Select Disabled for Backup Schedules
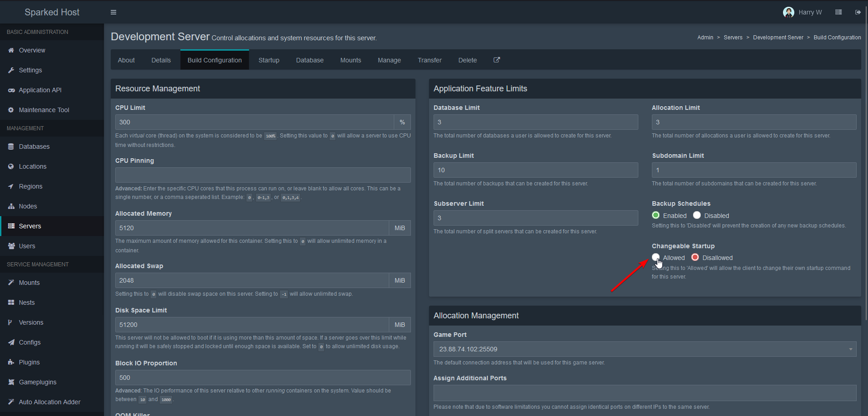The image size is (868, 416). (x=697, y=215)
